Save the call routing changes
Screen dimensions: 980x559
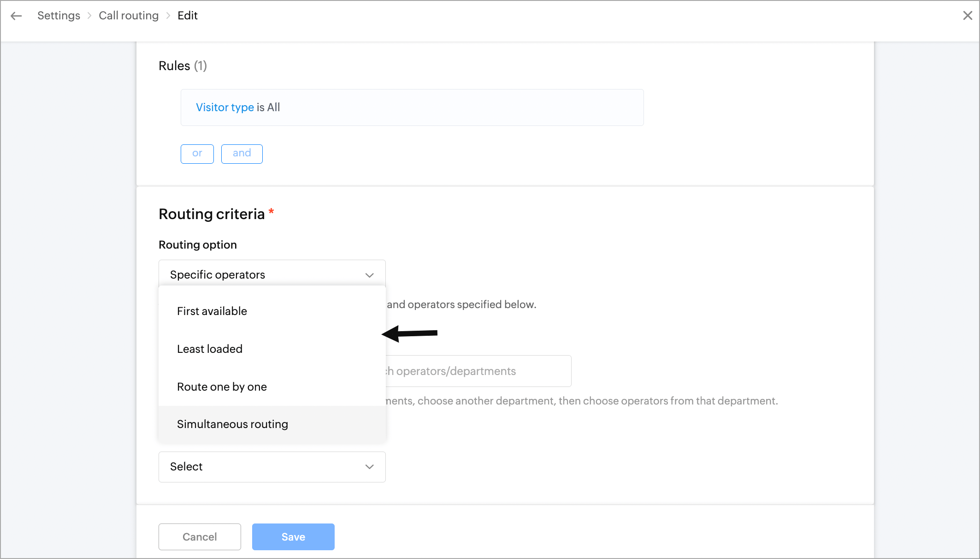tap(293, 537)
